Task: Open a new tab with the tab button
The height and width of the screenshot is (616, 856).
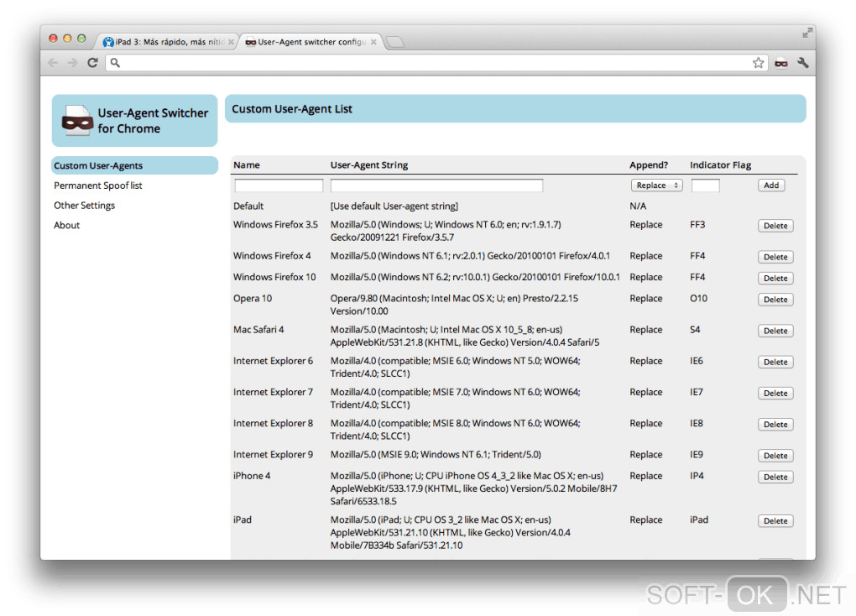Action: click(x=394, y=42)
